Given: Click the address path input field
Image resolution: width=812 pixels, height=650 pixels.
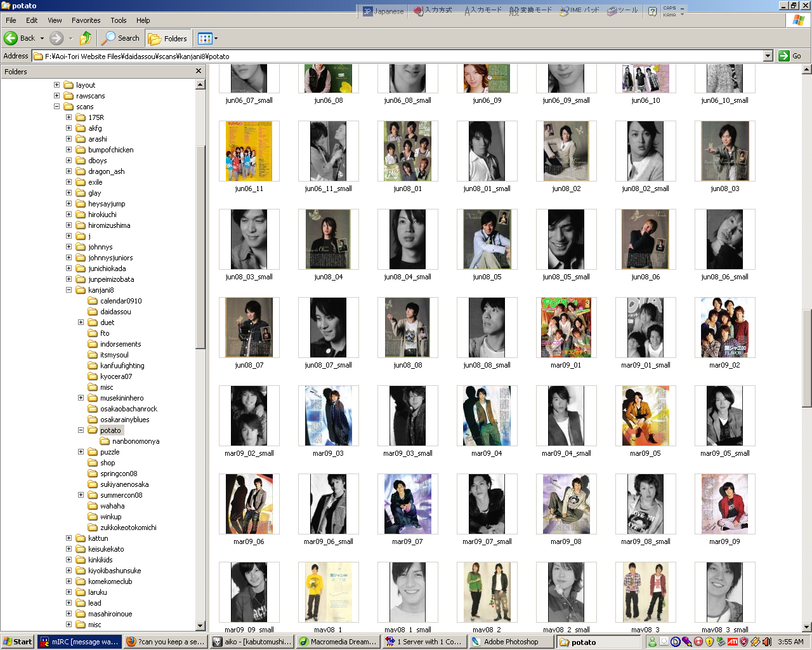Looking at the screenshot, I should point(400,56).
